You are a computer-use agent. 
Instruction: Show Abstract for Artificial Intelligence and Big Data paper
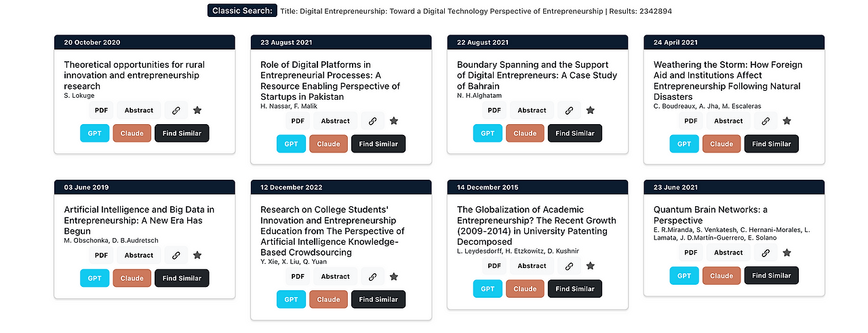139,256
